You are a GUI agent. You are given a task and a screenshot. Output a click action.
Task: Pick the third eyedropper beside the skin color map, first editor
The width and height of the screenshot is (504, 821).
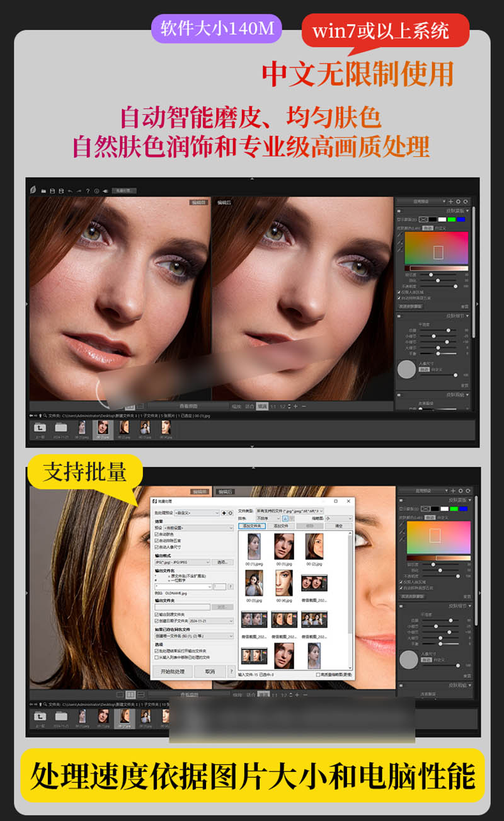pyautogui.click(x=400, y=249)
